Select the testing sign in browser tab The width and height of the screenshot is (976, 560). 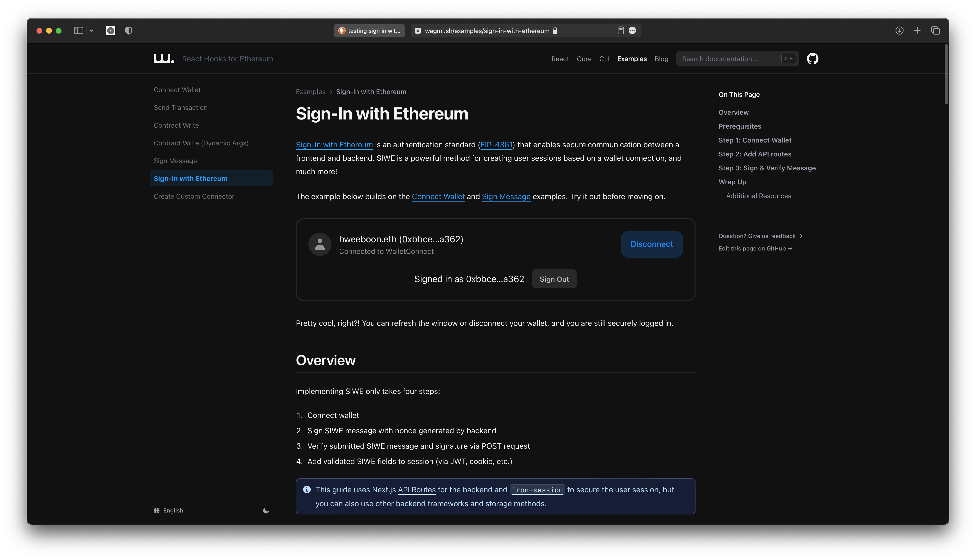click(x=369, y=30)
